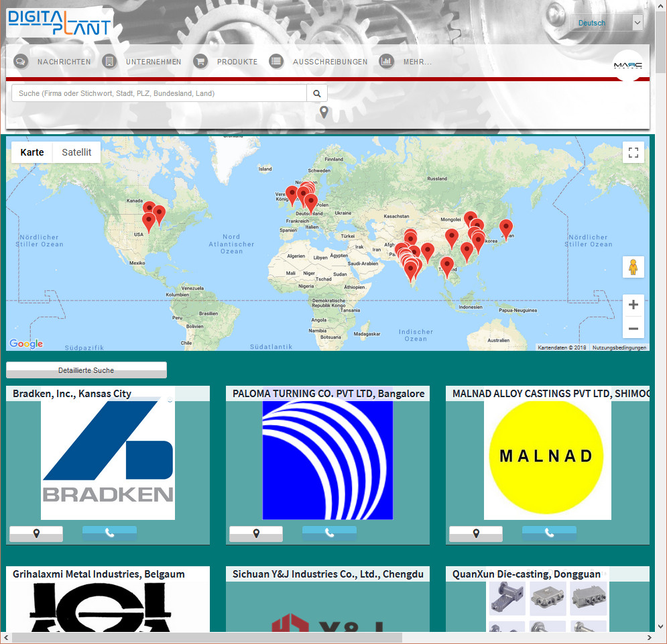
Task: Select the Karte map type
Action: pyautogui.click(x=32, y=152)
